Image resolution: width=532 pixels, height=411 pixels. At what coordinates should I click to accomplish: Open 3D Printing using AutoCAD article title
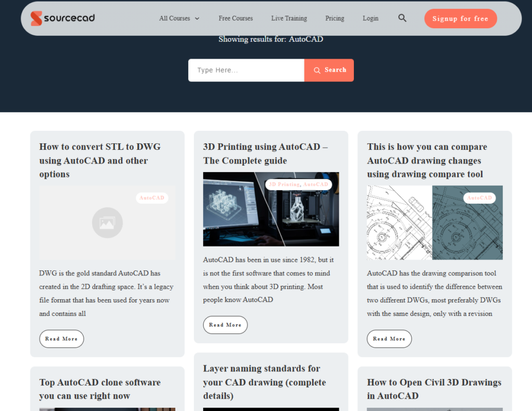pos(265,154)
